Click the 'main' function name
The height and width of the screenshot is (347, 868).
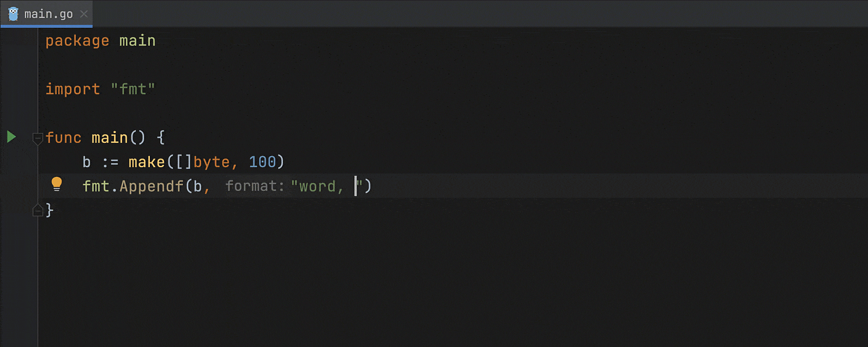pos(110,138)
